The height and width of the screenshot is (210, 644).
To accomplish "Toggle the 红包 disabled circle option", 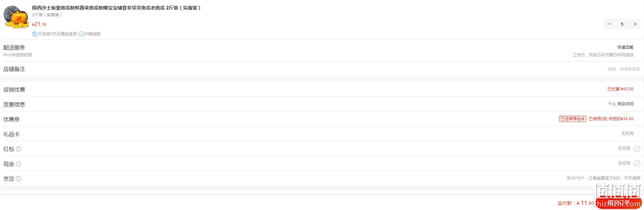I will (637, 149).
